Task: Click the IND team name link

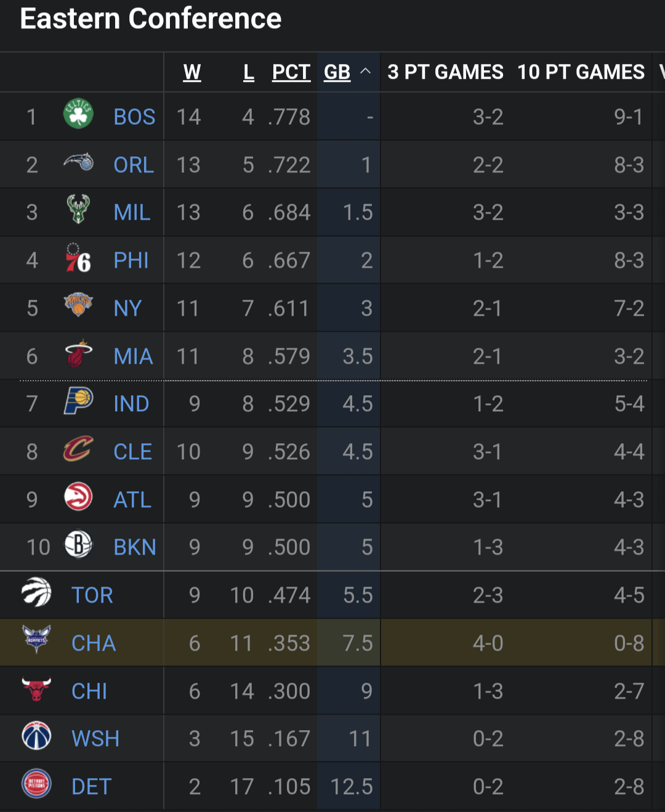Action: [131, 404]
